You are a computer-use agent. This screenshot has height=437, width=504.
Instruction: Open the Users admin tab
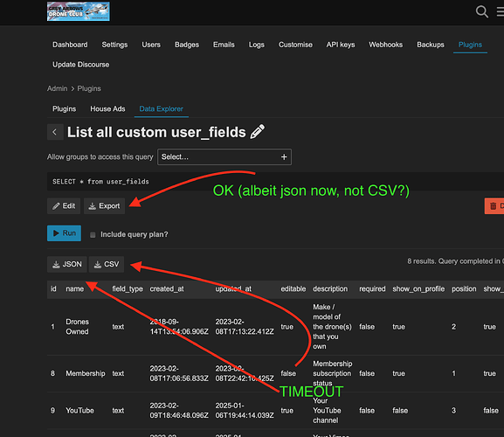coord(151,45)
